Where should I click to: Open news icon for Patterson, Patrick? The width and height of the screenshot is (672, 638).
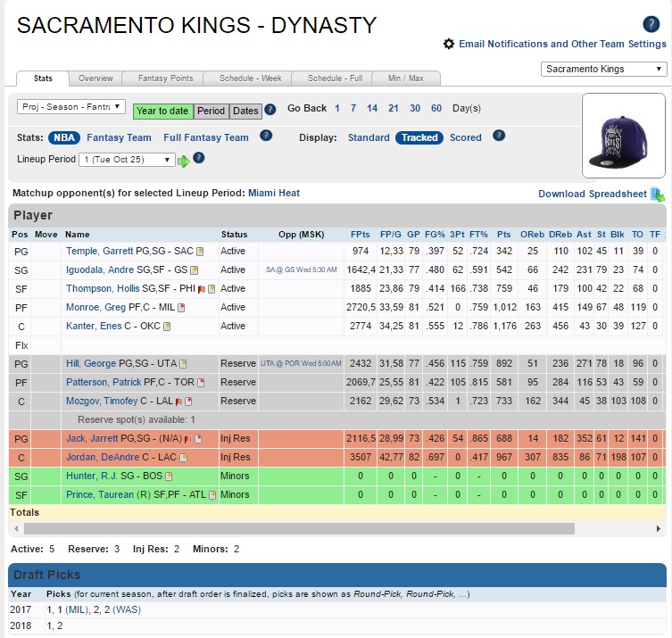point(201,383)
